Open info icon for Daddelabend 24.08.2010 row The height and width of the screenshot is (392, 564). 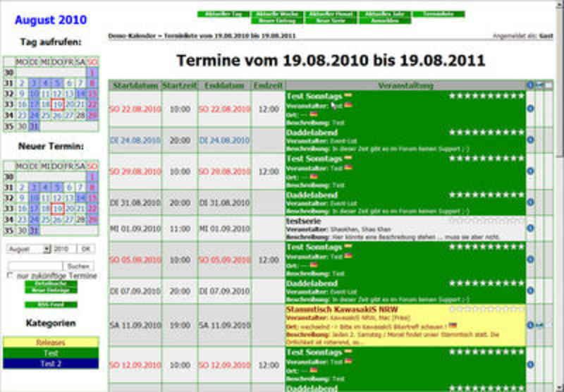529,140
